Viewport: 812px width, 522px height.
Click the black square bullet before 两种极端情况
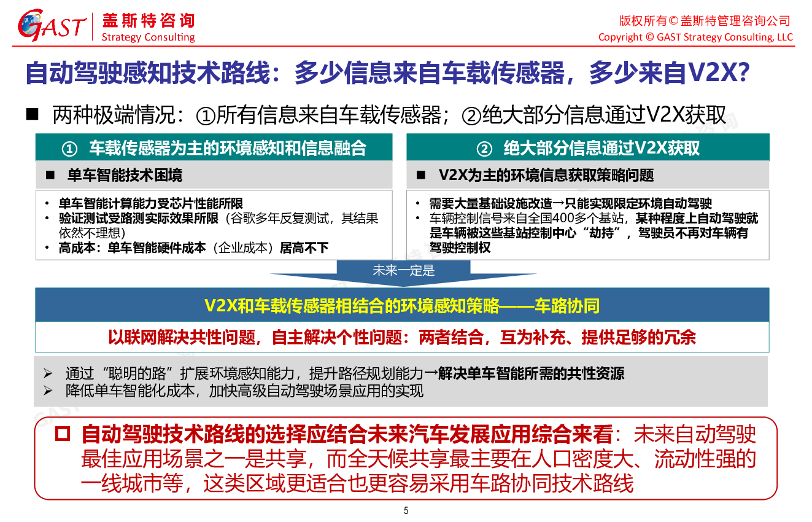point(32,114)
